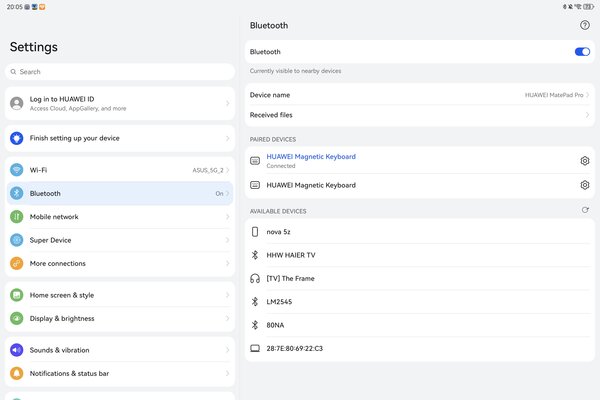Pair with nova 5z
Image resolution: width=600 pixels, height=400 pixels.
(420, 232)
